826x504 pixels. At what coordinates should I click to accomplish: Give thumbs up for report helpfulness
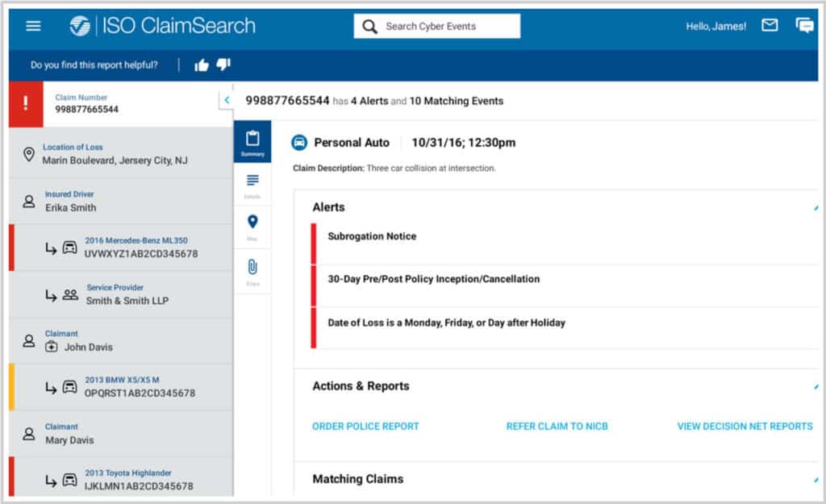click(202, 65)
